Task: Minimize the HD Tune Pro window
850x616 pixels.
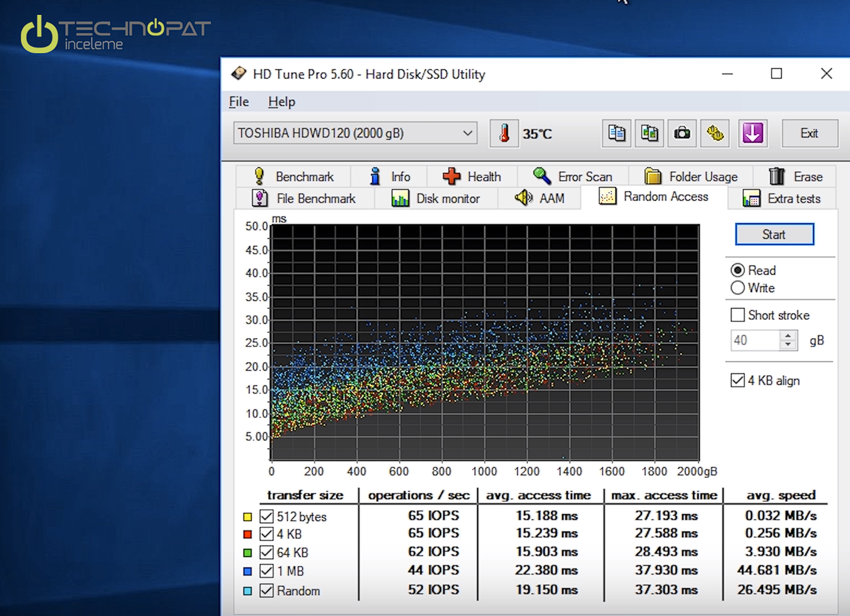Action: click(727, 73)
